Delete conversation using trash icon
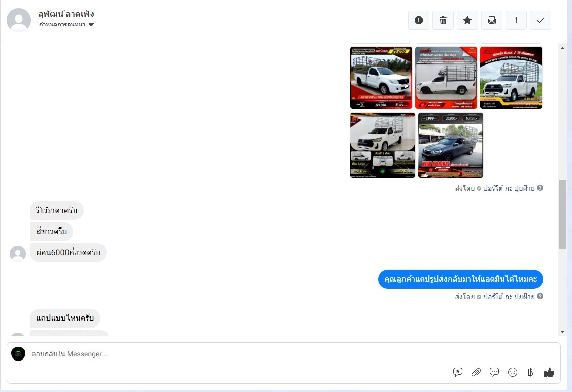 point(443,20)
